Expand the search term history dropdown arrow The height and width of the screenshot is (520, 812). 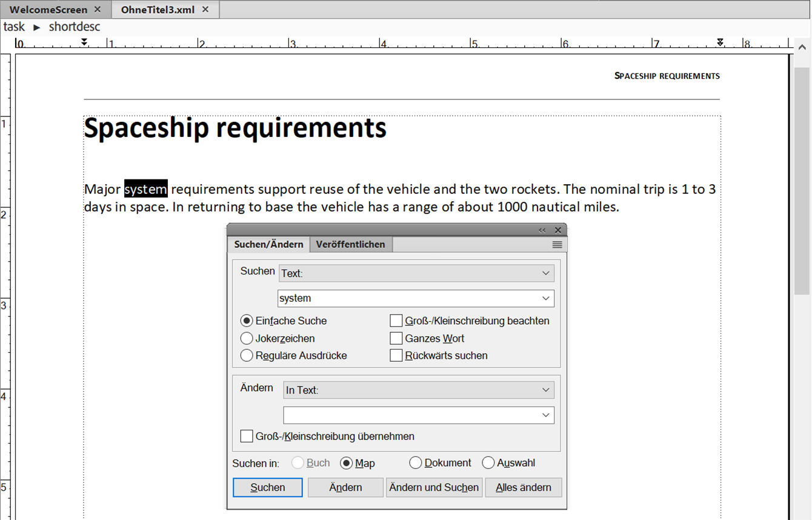(545, 298)
